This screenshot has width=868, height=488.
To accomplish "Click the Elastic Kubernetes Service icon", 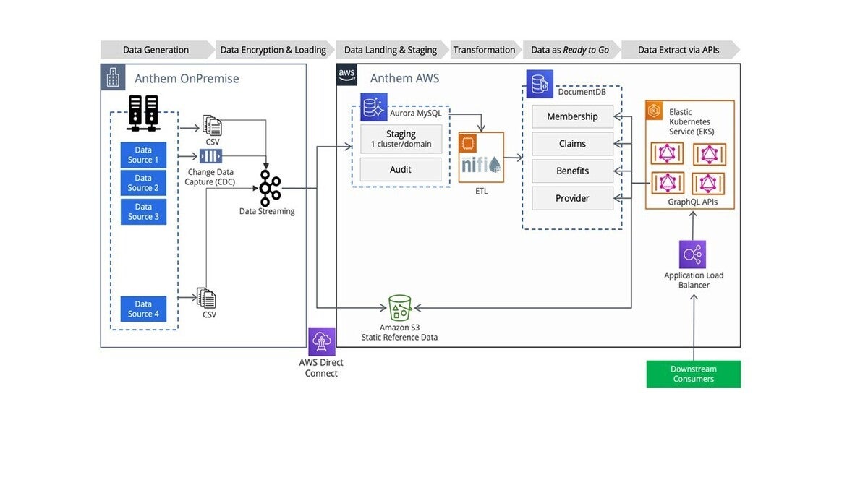I will (x=655, y=110).
